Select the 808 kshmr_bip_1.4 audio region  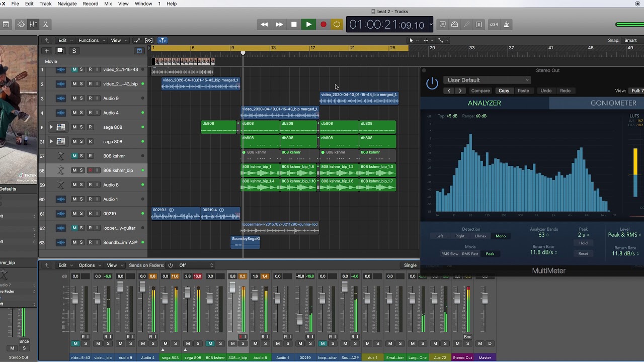click(x=260, y=185)
